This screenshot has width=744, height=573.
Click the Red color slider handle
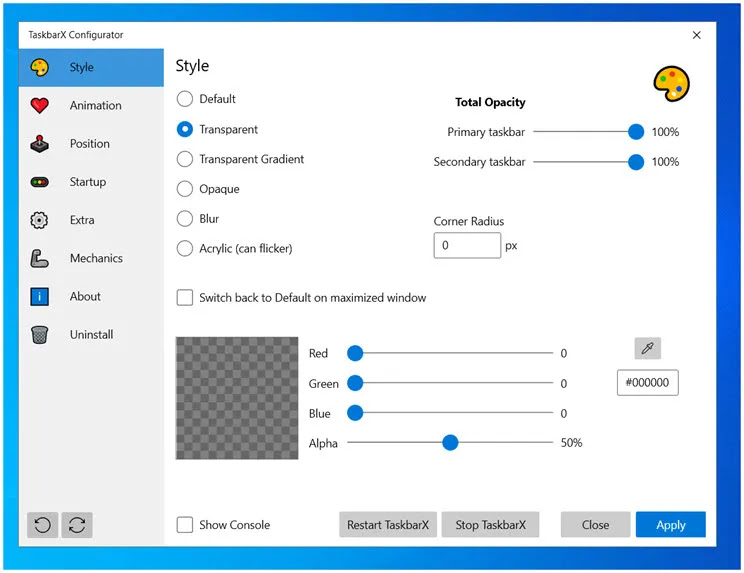[x=355, y=353]
